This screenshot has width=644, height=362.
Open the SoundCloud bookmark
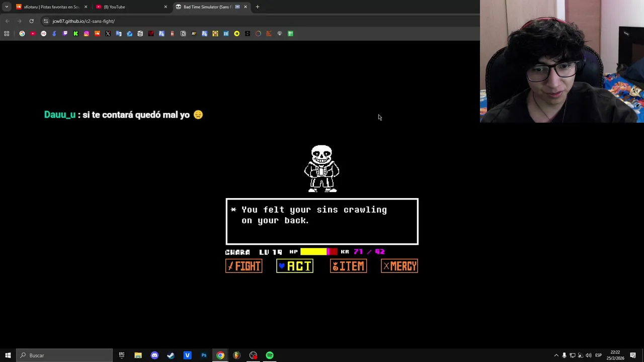97,34
